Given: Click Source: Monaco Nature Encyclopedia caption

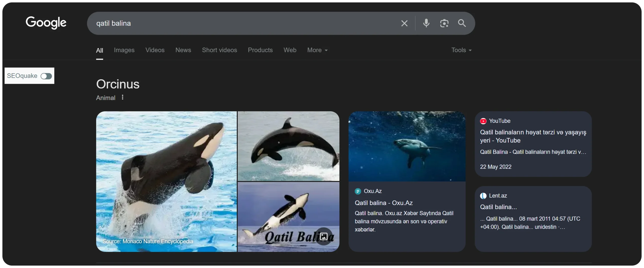Looking at the screenshot, I should click(148, 241).
